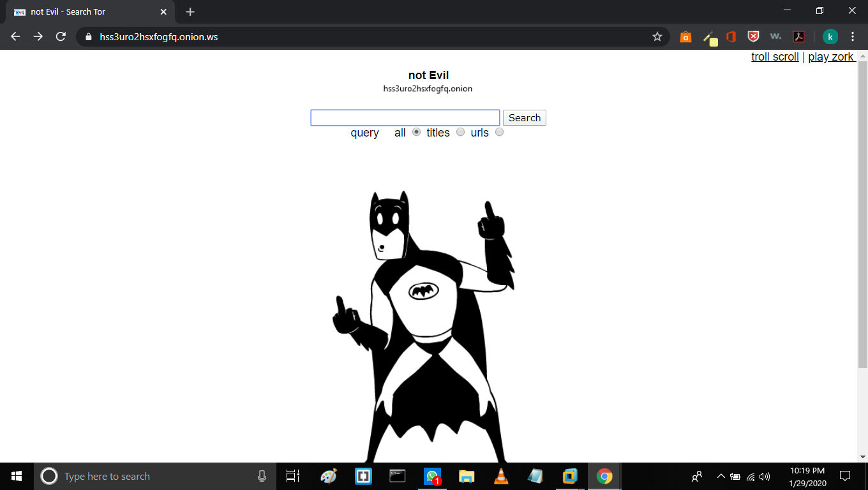Click the address bar URL
Screen dimensions: 868x490
pyautogui.click(x=159, y=36)
